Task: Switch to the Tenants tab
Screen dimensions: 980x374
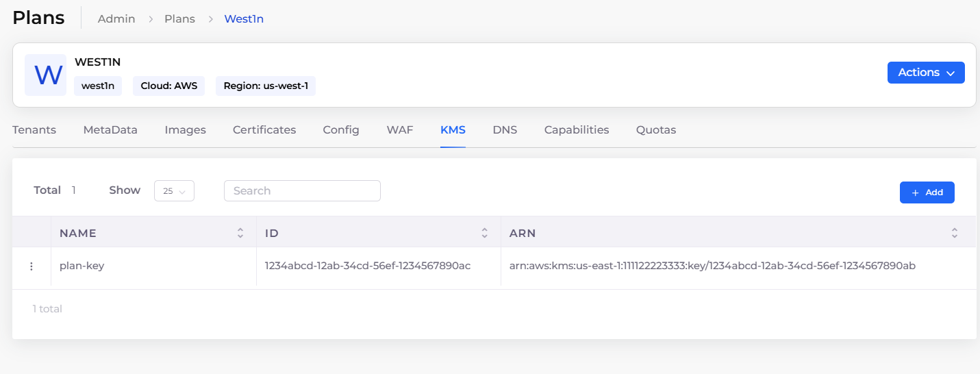Action: (34, 130)
